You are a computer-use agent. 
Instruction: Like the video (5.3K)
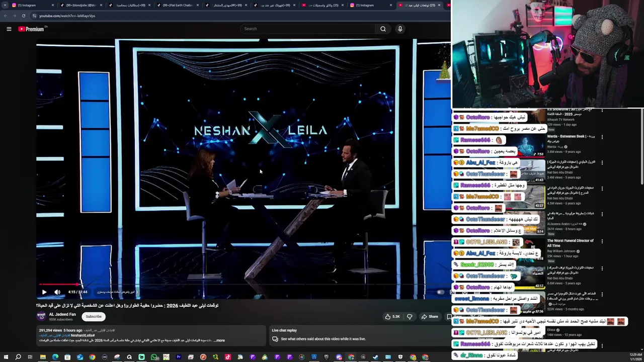pos(393,317)
